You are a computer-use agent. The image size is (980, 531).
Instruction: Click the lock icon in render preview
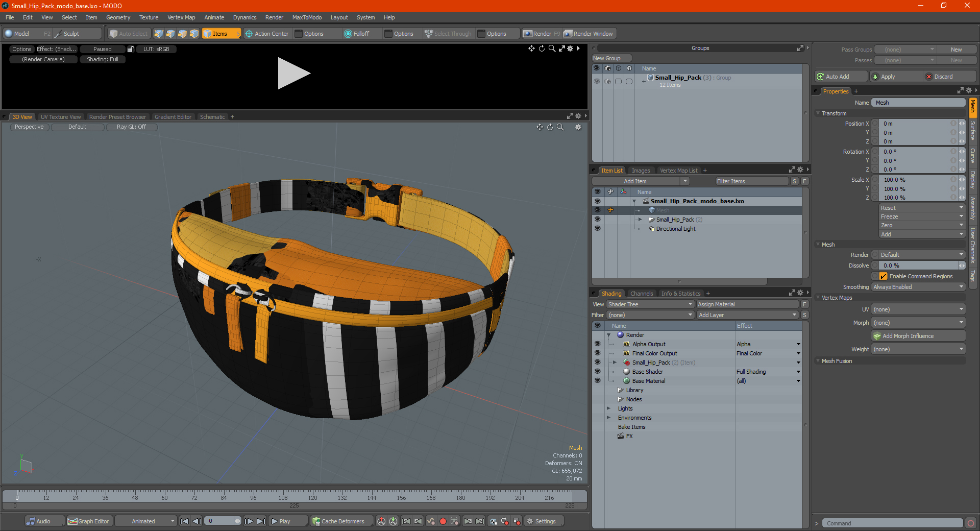tap(131, 50)
